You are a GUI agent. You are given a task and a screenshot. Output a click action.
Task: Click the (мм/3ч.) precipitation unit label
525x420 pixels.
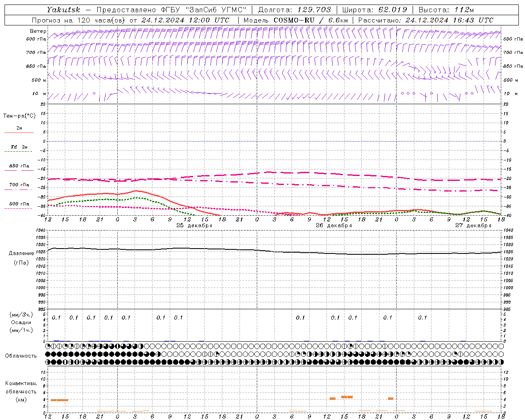tap(21, 315)
